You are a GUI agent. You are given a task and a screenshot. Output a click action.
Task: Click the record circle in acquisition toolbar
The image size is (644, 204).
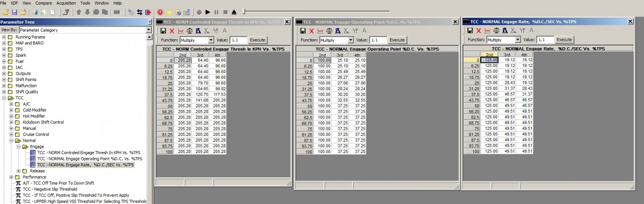tap(199, 12)
